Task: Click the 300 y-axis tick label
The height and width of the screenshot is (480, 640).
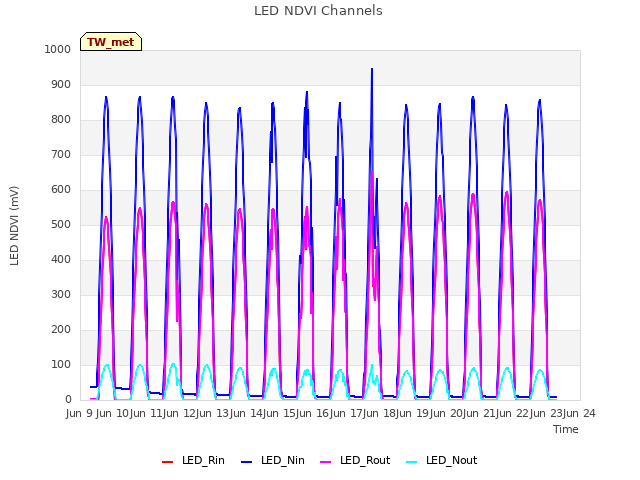Action: point(61,294)
